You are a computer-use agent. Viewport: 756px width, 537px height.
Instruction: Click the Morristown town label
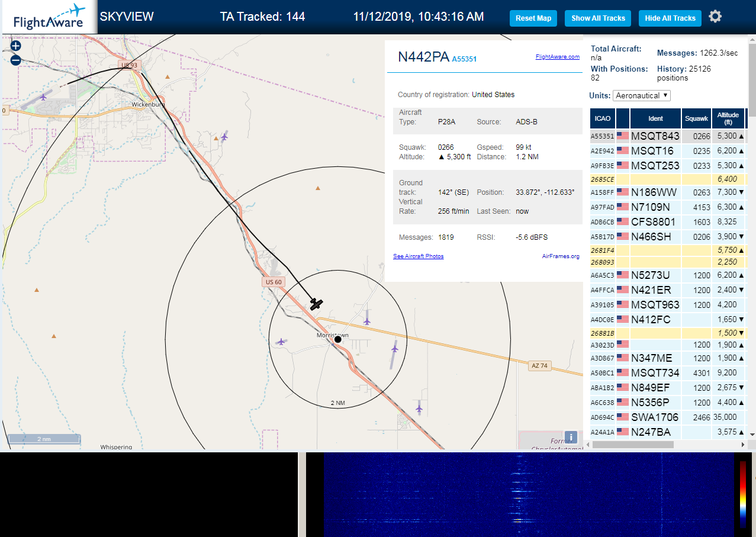(x=332, y=335)
